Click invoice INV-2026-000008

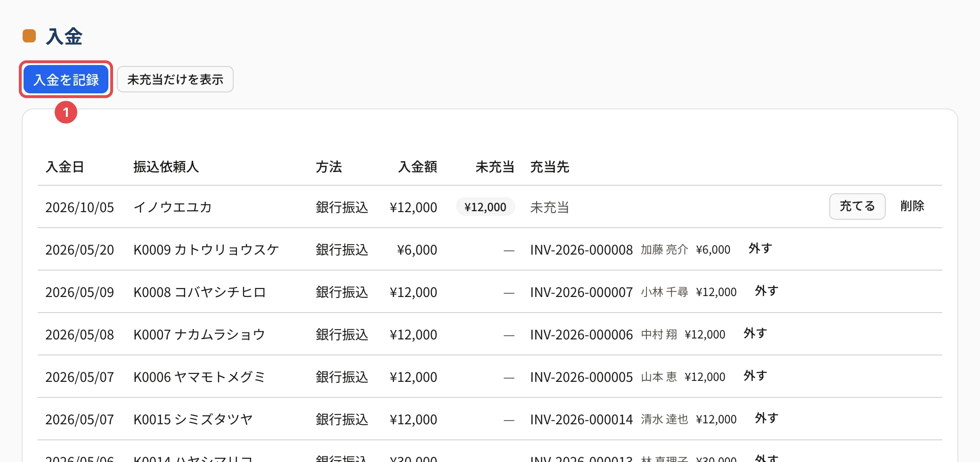coord(581,250)
